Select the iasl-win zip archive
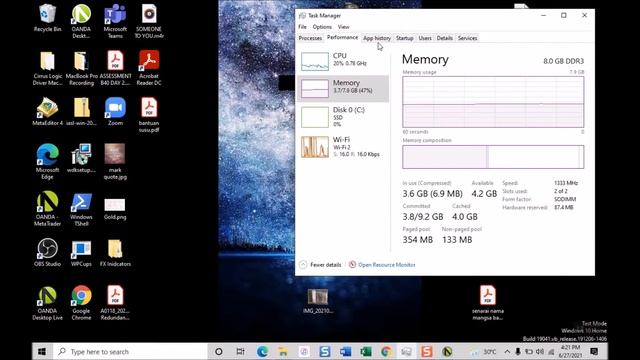The image size is (640, 360). [x=81, y=111]
